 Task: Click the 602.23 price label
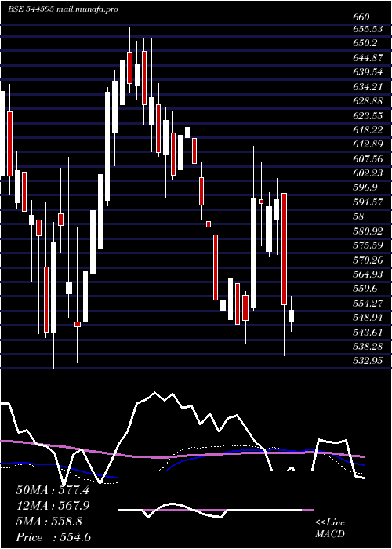click(x=368, y=173)
